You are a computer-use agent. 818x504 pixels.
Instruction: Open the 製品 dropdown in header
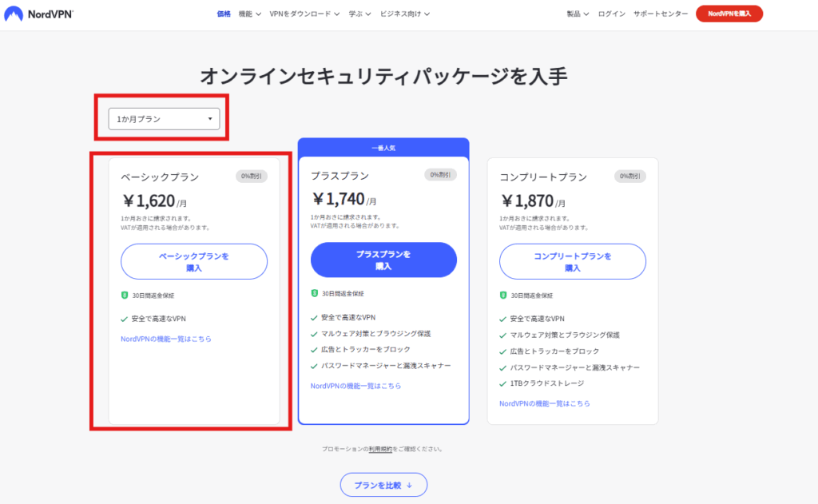[578, 14]
